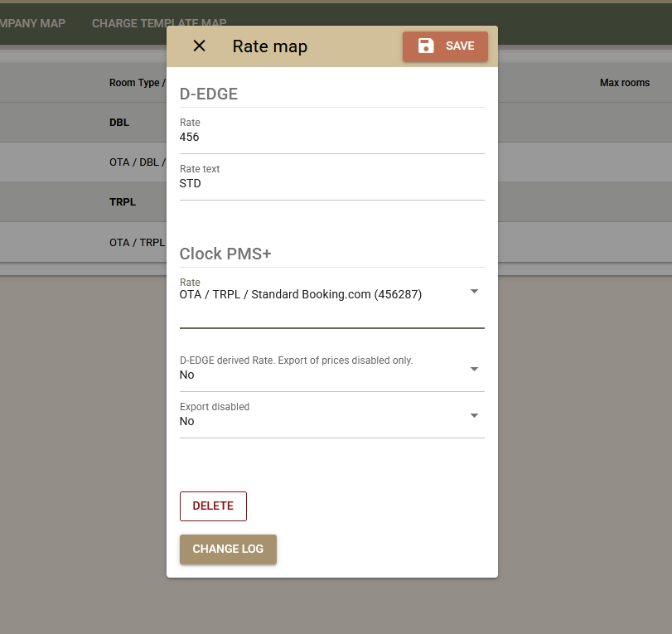The width and height of the screenshot is (672, 634).
Task: Select the DBL room type row
Action: 83,122
